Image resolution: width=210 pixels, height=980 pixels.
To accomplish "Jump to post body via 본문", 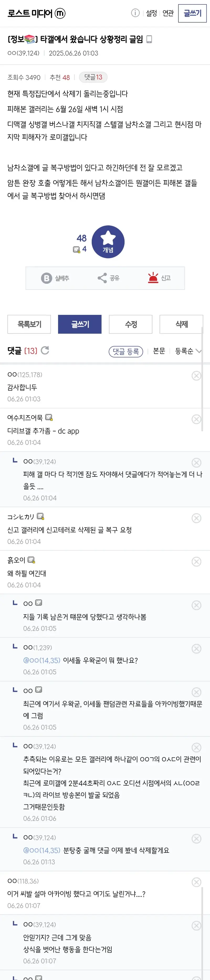I will pyautogui.click(x=159, y=351).
